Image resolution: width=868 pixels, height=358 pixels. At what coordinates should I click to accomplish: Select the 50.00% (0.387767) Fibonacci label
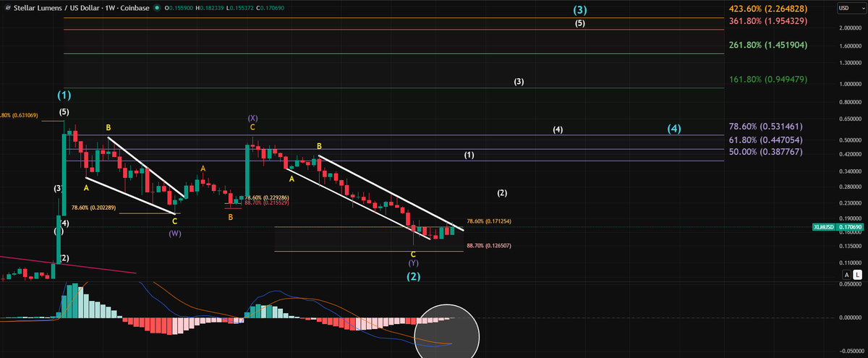(767, 153)
